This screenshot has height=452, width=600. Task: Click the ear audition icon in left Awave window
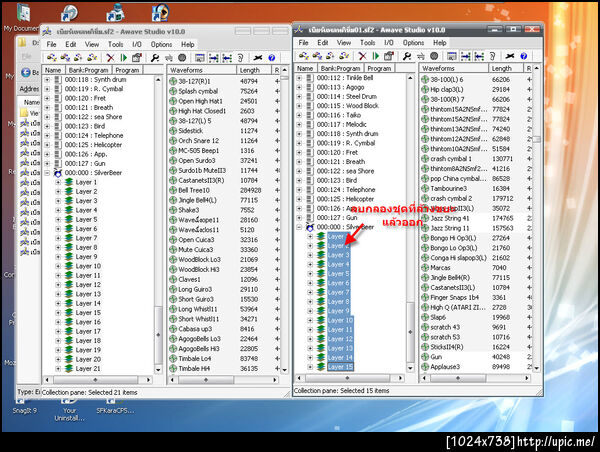(240, 58)
